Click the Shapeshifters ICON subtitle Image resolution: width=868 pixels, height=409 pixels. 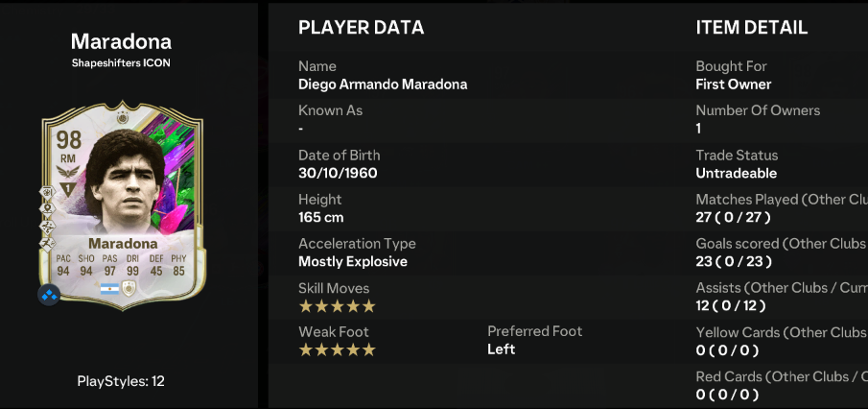tap(121, 63)
